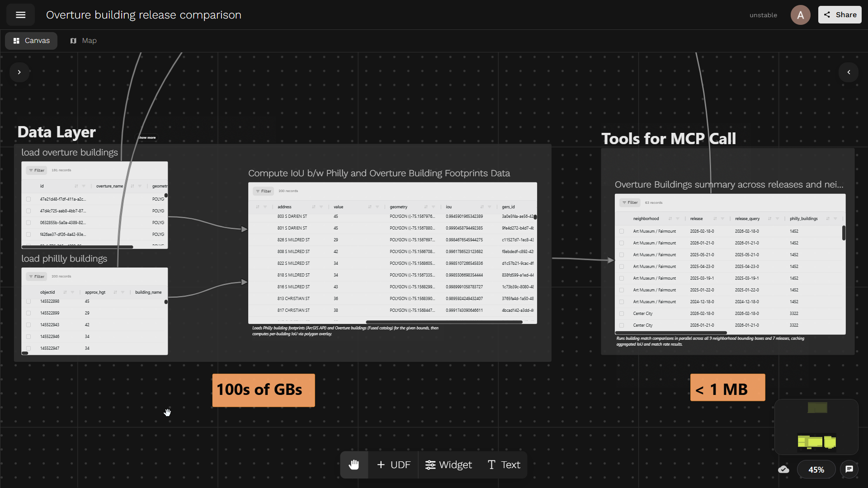Expand the Show more label

click(147, 138)
